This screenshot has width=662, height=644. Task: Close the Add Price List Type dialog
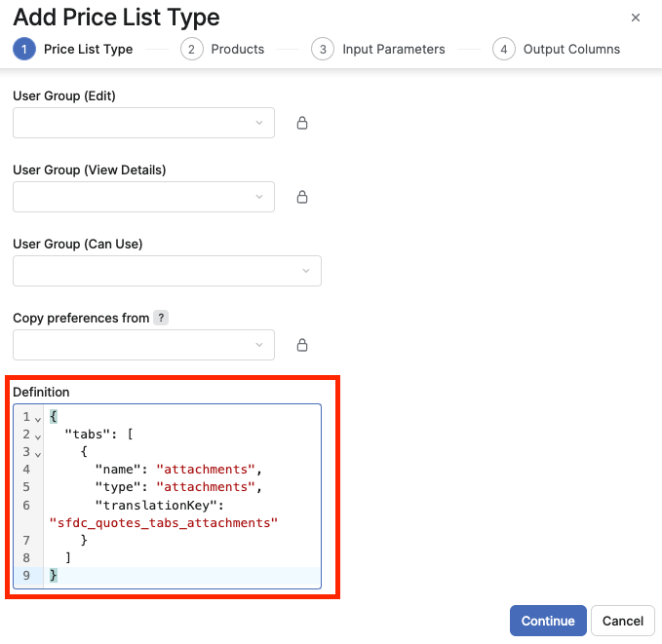click(636, 18)
